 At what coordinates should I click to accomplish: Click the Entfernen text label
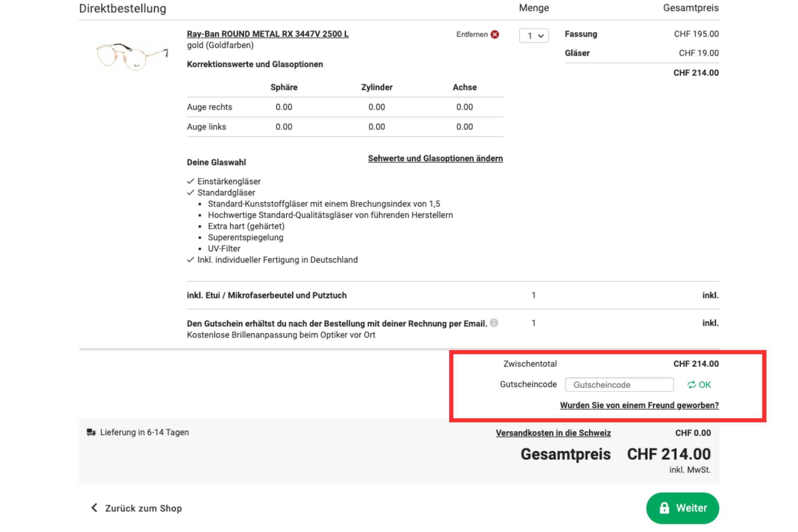(x=471, y=34)
